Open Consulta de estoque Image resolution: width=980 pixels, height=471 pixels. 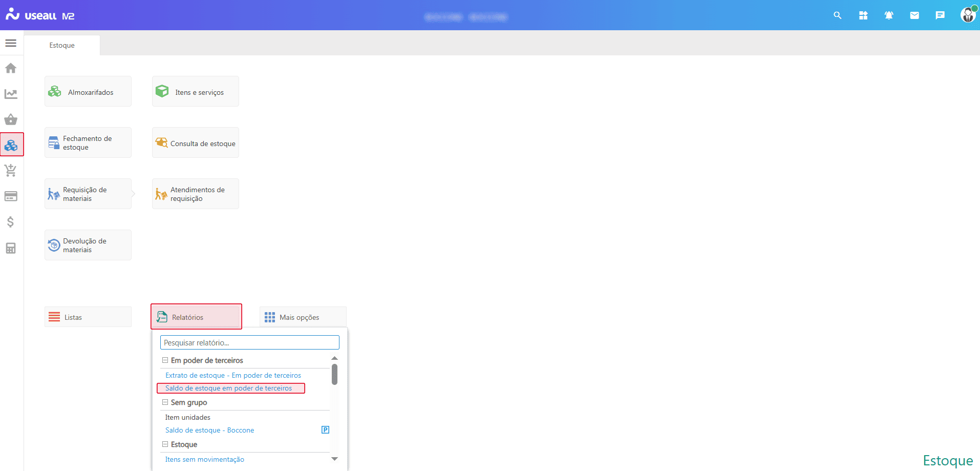pyautogui.click(x=196, y=143)
